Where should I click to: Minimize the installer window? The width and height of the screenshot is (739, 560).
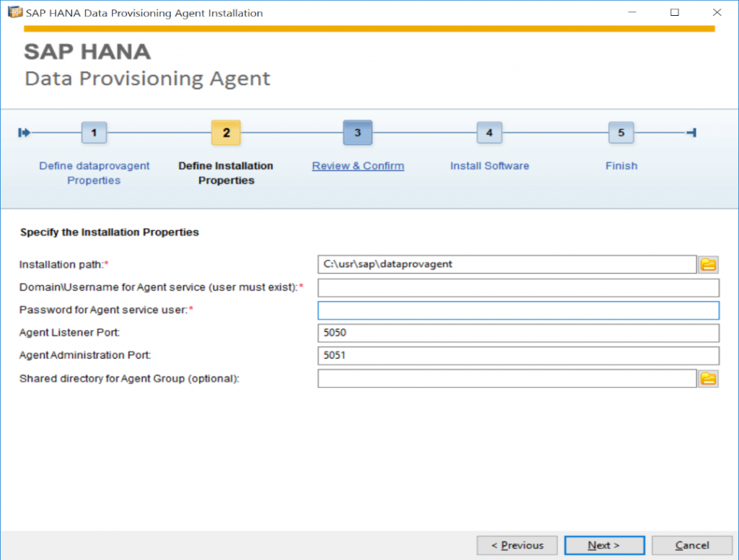(632, 12)
